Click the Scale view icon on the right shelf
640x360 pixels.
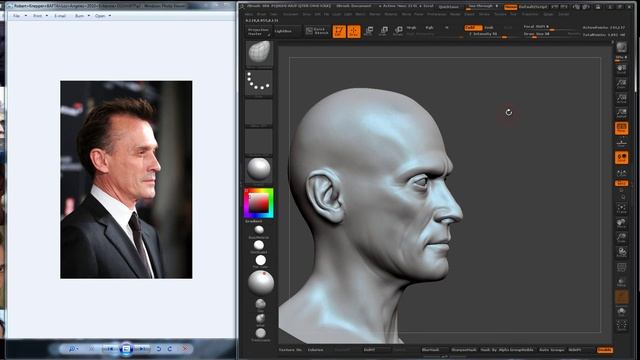click(x=621, y=238)
